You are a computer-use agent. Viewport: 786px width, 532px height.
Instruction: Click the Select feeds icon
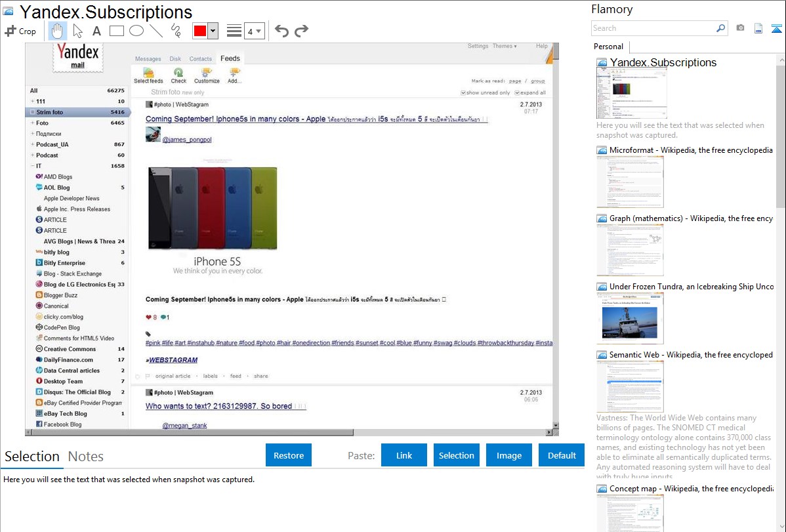coord(148,73)
